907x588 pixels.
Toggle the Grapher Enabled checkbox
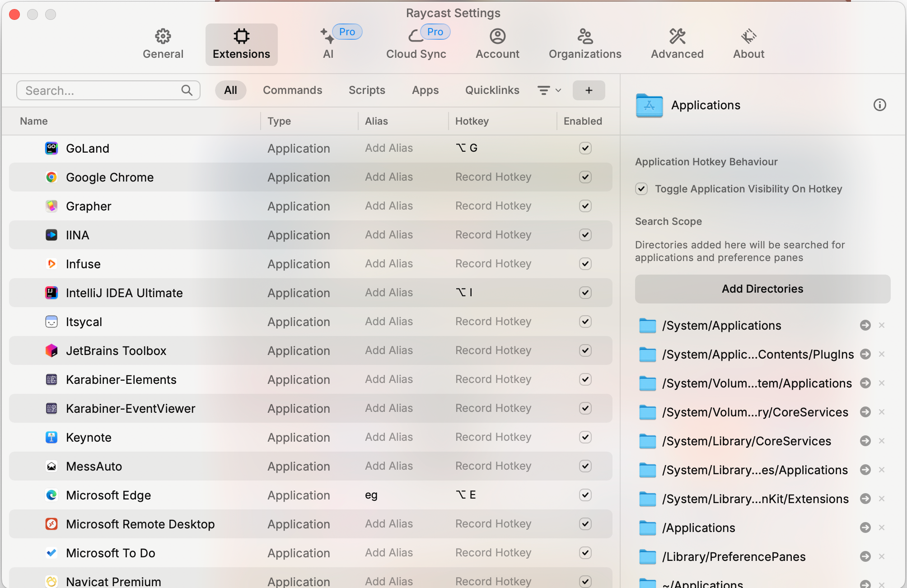coord(585,206)
